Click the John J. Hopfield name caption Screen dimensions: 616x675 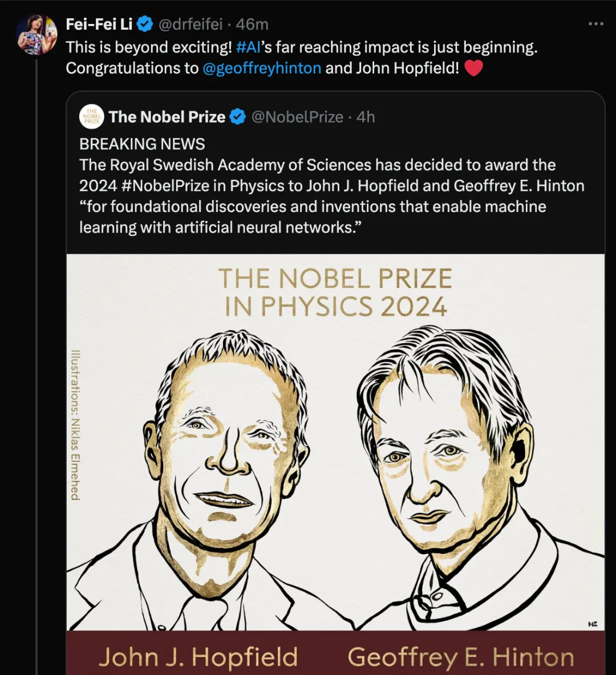click(198, 657)
